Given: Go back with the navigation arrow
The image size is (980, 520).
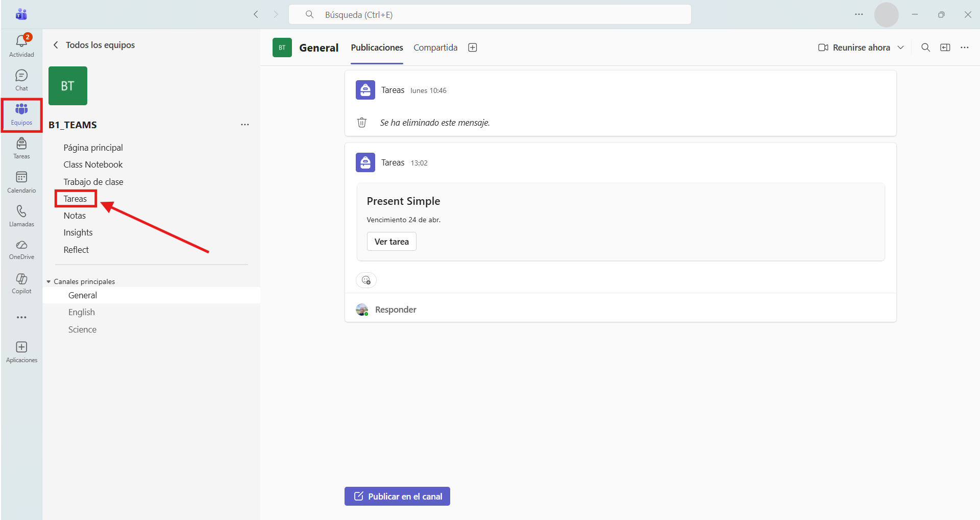Looking at the screenshot, I should click(256, 14).
